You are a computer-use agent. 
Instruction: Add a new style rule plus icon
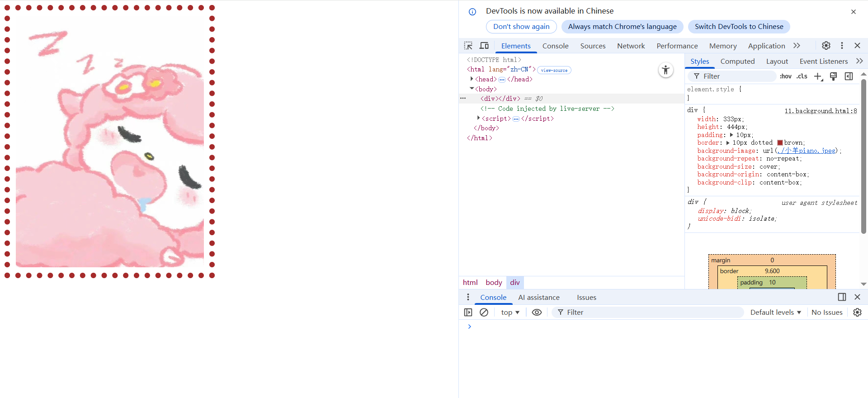tap(818, 76)
